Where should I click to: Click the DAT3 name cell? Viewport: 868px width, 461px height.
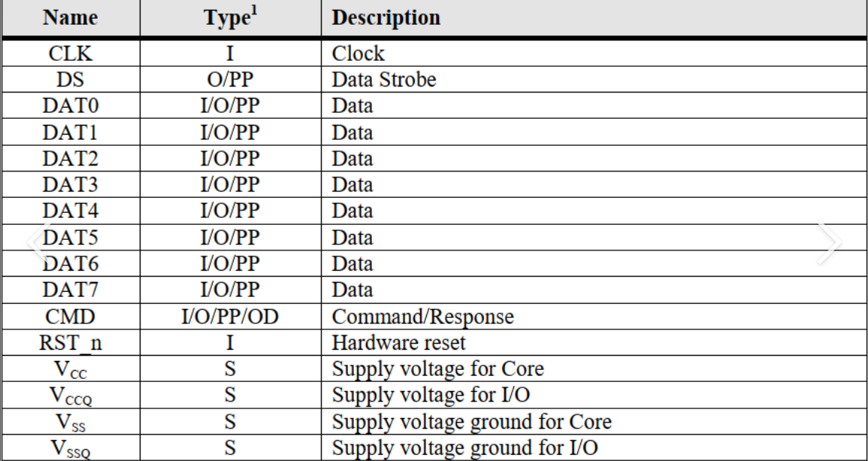click(71, 184)
